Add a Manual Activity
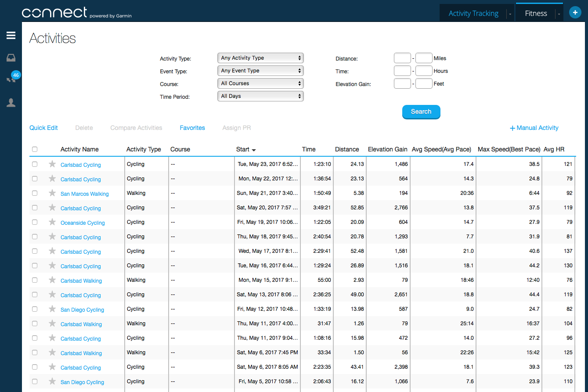The width and height of the screenshot is (588, 392). [x=534, y=128]
